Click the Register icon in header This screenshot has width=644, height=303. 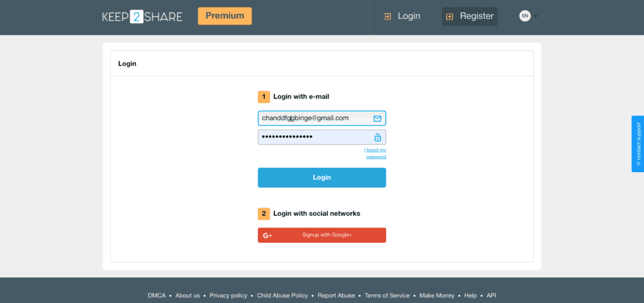coord(450,17)
